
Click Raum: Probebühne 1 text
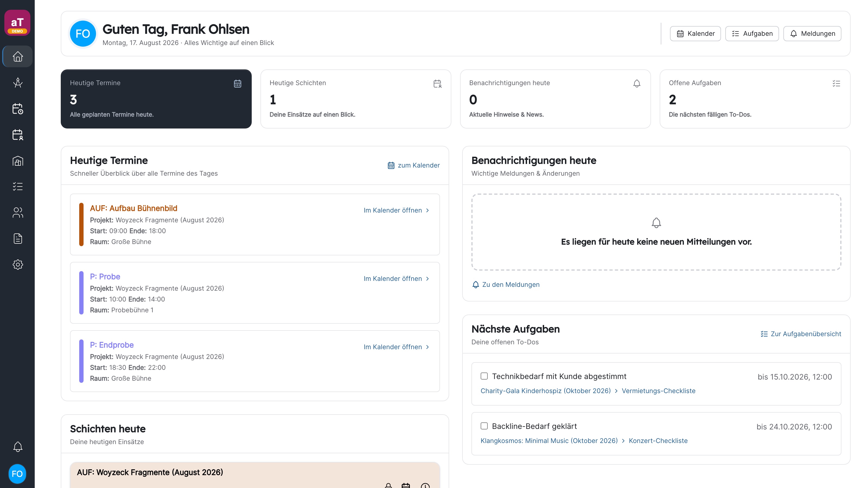[x=122, y=310]
